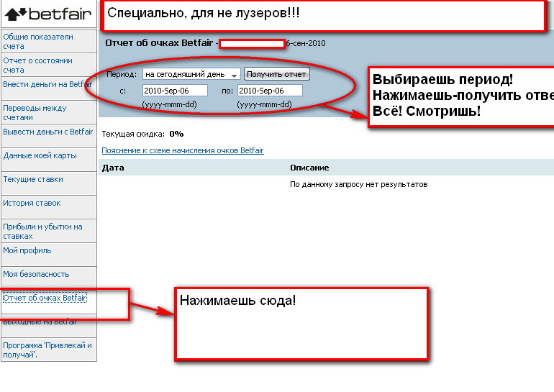The width and height of the screenshot is (554, 392).
Task: Click the Betfair logo
Action: (x=48, y=14)
